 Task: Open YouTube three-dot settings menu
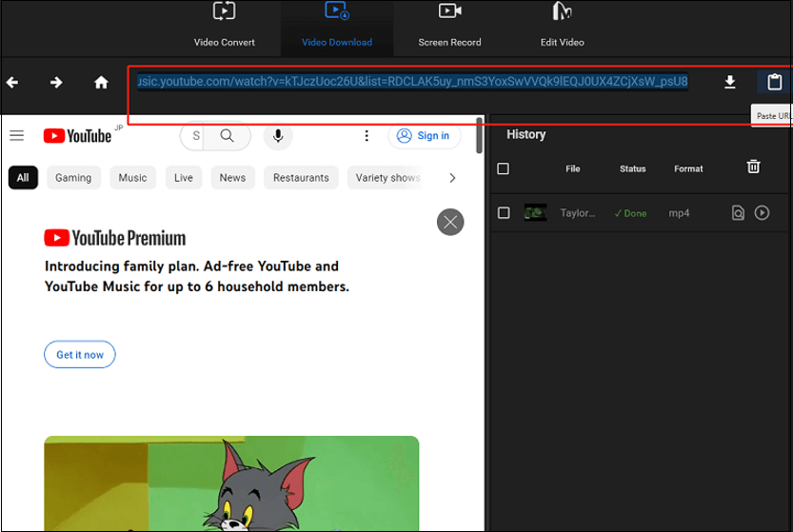(x=367, y=135)
